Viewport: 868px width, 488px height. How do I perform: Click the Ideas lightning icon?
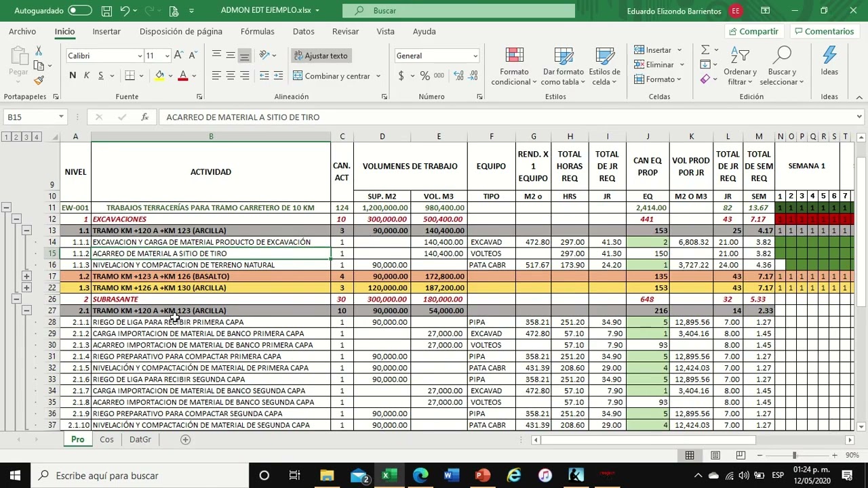click(x=829, y=62)
